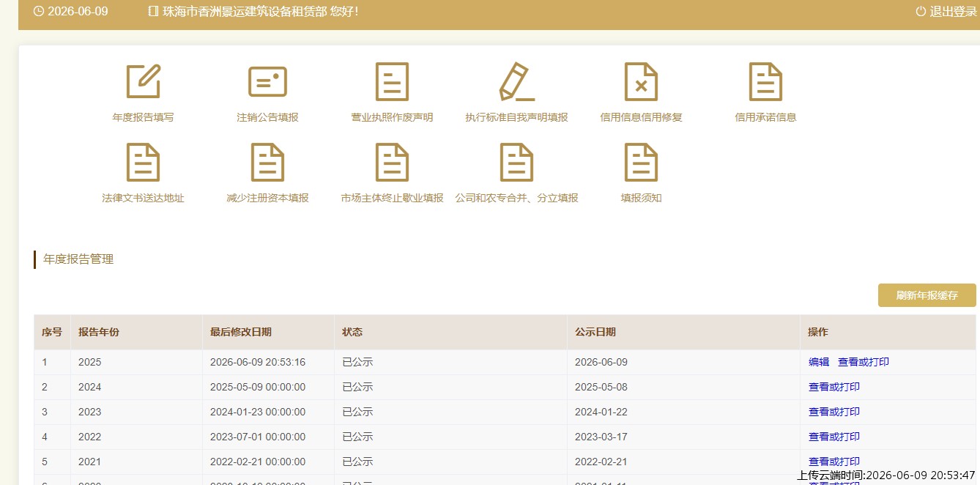The image size is (980, 485).
Task: Click the 注销公告填报 text label
Action: [267, 117]
